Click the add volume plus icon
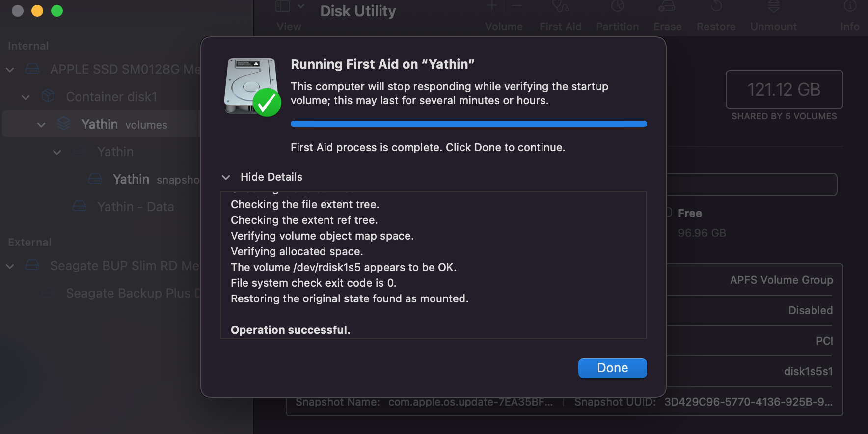Image resolution: width=868 pixels, height=434 pixels. click(x=492, y=6)
